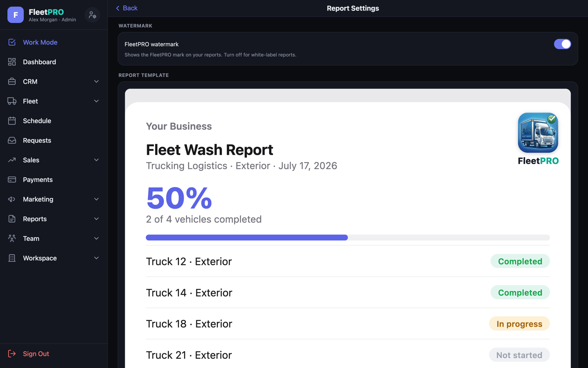
Task: Click the Trucking Logistics subtitle line
Action: tap(241, 166)
